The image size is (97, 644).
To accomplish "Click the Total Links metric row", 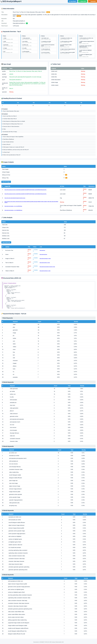I will click(x=48, y=225).
